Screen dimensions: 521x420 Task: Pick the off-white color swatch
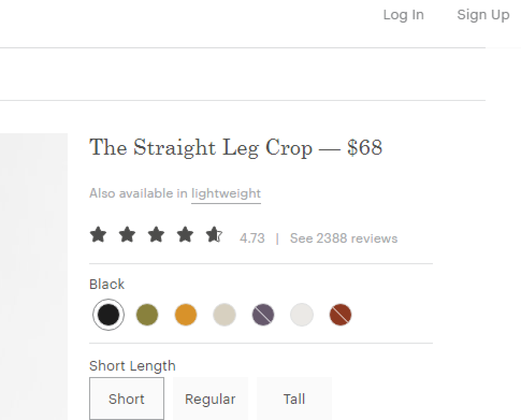click(302, 315)
